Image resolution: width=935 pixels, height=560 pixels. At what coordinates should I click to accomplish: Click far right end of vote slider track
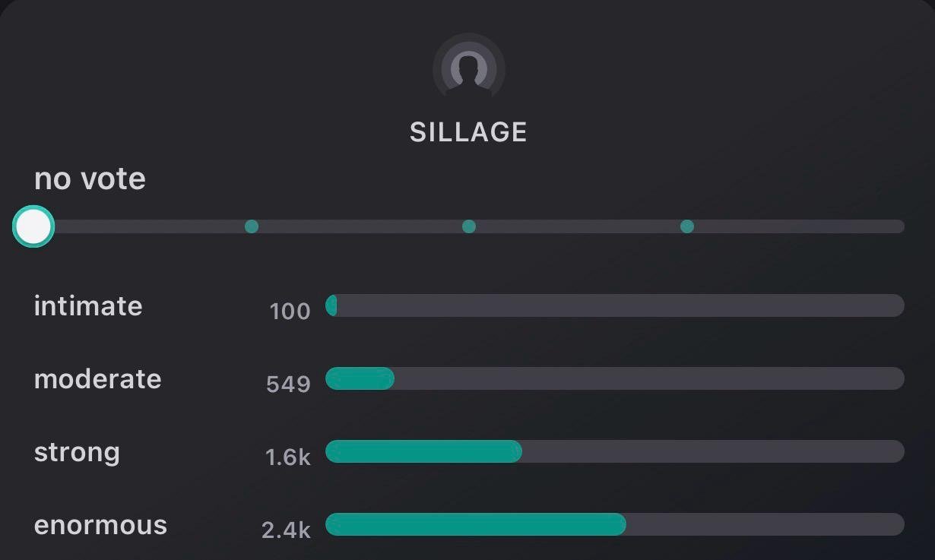tap(899, 226)
